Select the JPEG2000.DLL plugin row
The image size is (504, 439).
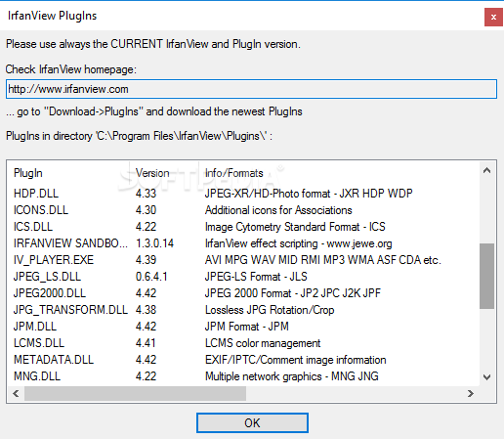click(x=243, y=293)
